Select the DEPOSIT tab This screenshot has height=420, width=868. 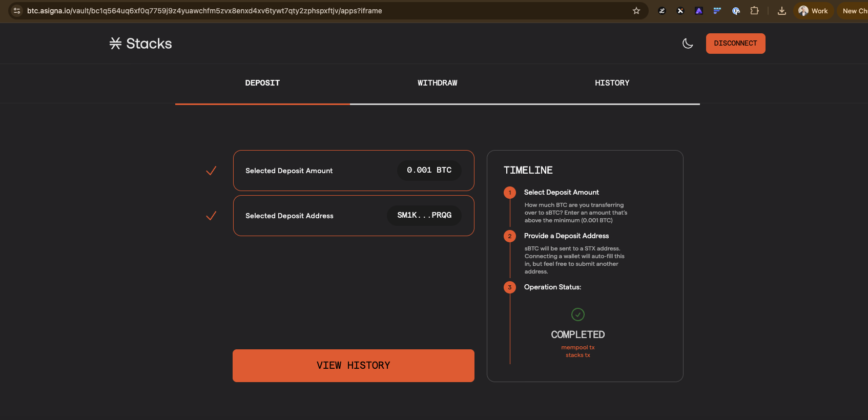point(262,83)
